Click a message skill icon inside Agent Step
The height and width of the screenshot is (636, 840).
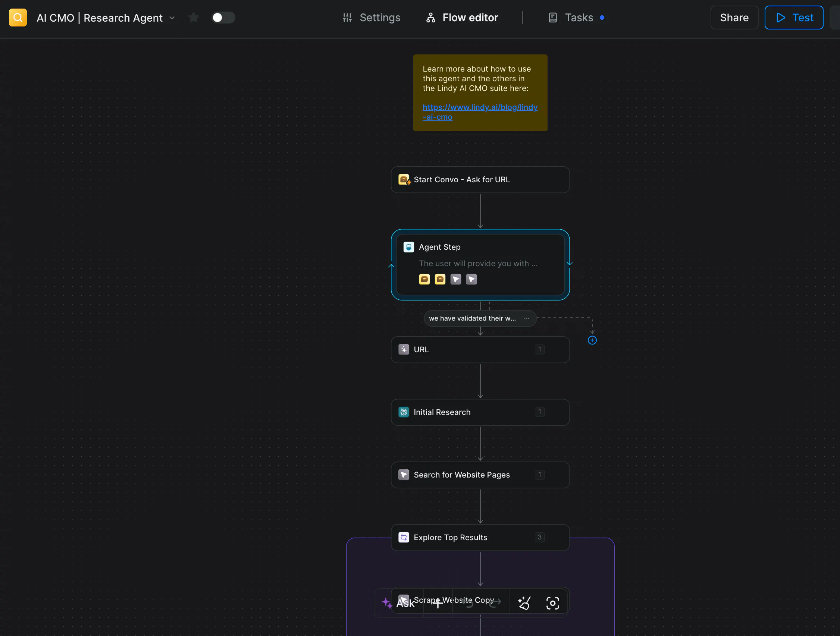(424, 279)
